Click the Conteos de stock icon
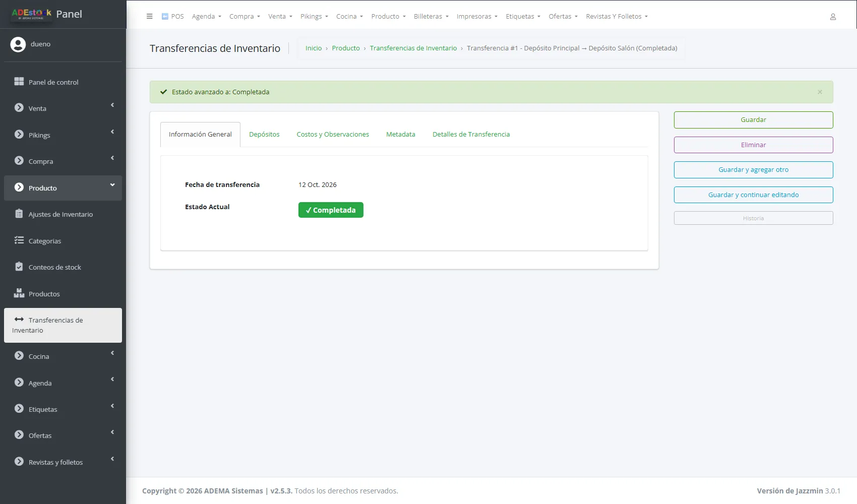 tap(19, 267)
